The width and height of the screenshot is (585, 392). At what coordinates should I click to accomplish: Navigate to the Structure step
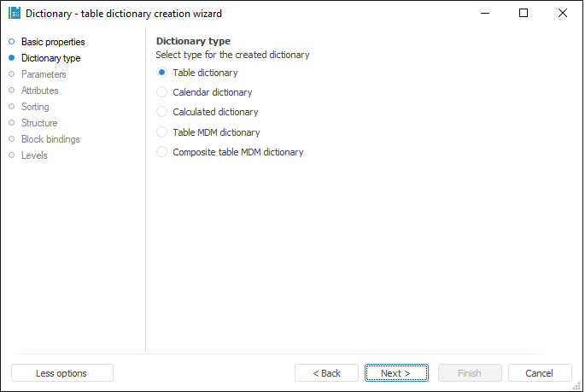click(39, 123)
